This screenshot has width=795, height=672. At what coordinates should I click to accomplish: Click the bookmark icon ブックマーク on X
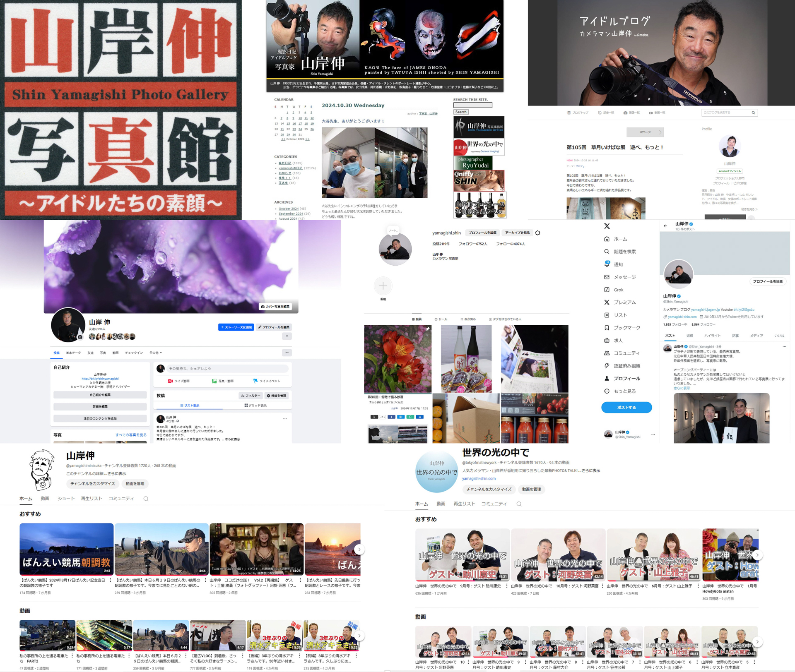click(607, 328)
